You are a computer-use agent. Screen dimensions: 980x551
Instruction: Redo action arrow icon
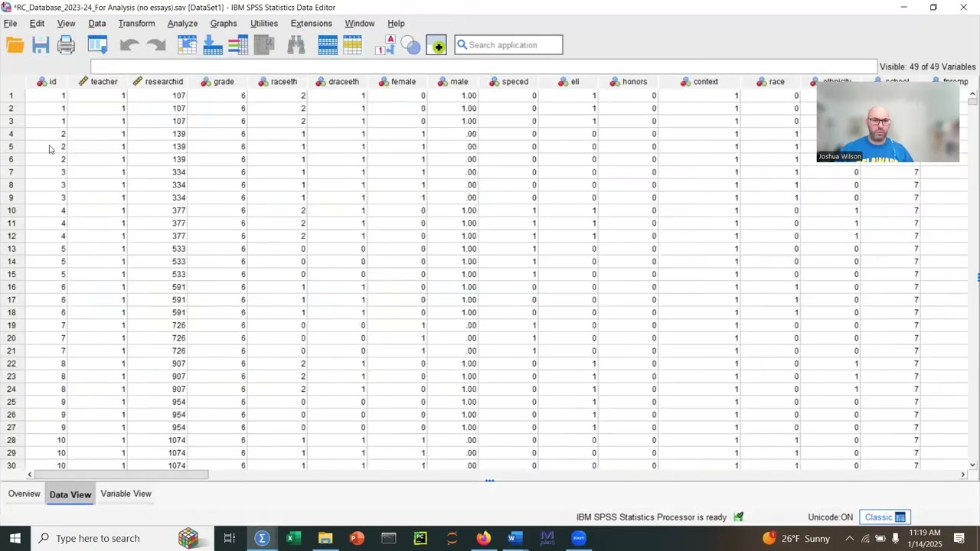156,46
